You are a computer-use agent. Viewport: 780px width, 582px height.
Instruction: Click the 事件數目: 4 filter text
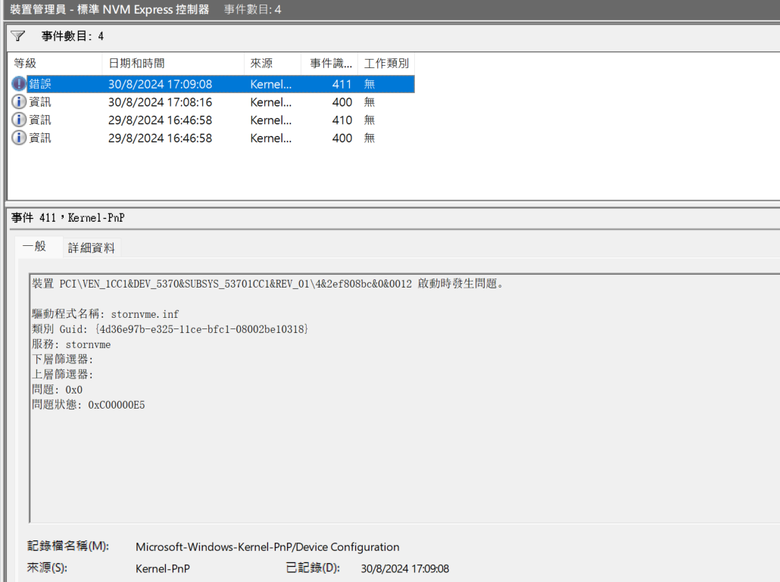73,36
